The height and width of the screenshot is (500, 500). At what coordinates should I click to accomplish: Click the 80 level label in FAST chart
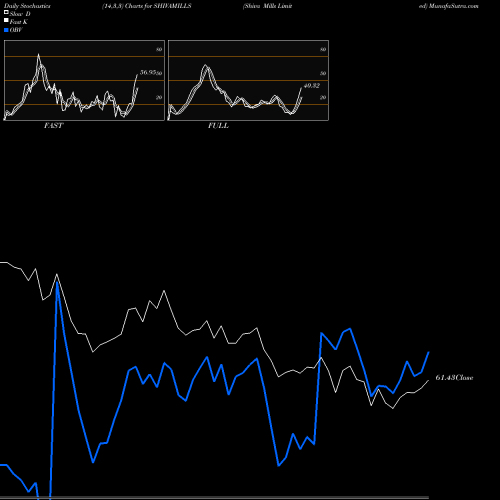point(159,49)
